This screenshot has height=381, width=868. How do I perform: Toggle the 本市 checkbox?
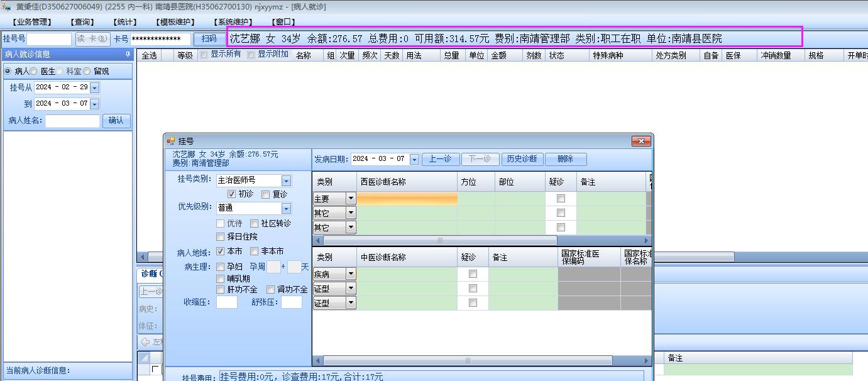click(x=220, y=251)
